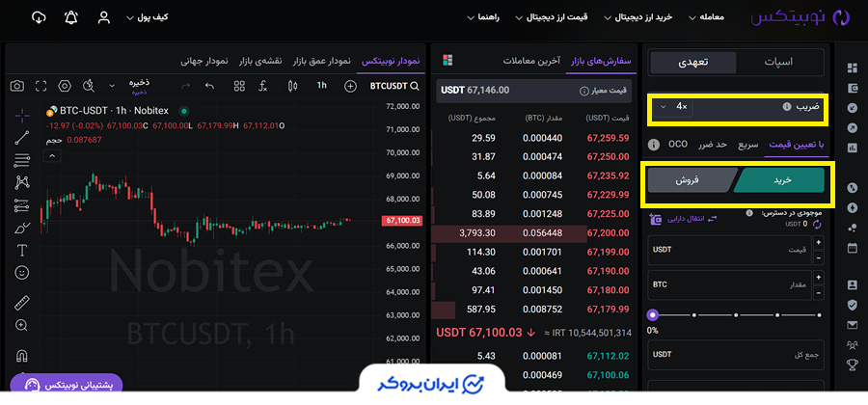Open fullscreen chart mode icon
Image resolution: width=868 pixels, height=405 pixels.
(x=41, y=86)
